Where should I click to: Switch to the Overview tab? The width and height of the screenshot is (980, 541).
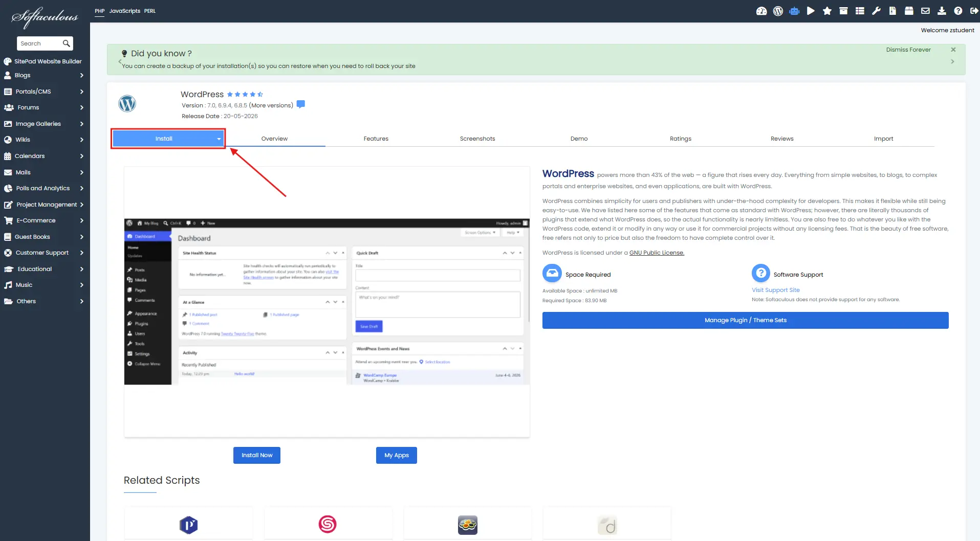274,139
